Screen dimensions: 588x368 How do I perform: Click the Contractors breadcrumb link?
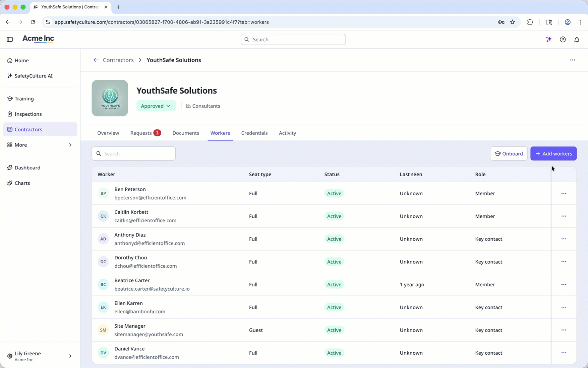pos(118,60)
